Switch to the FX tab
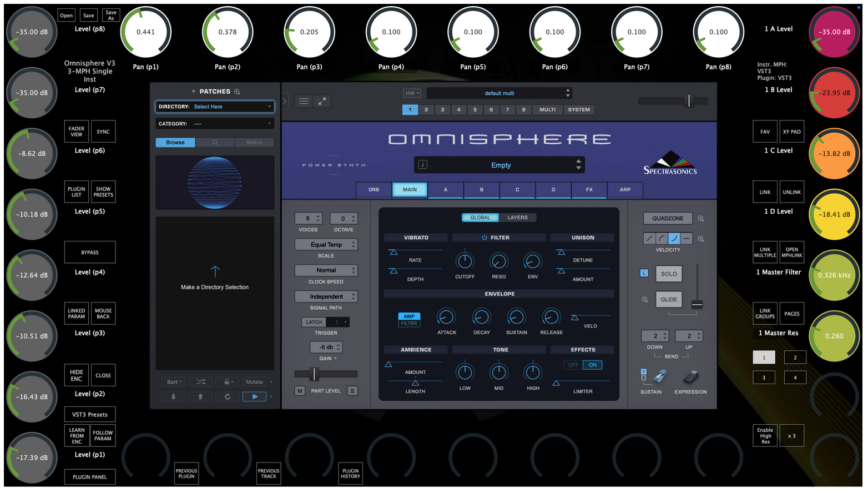This screenshot has width=868, height=493. click(x=589, y=190)
